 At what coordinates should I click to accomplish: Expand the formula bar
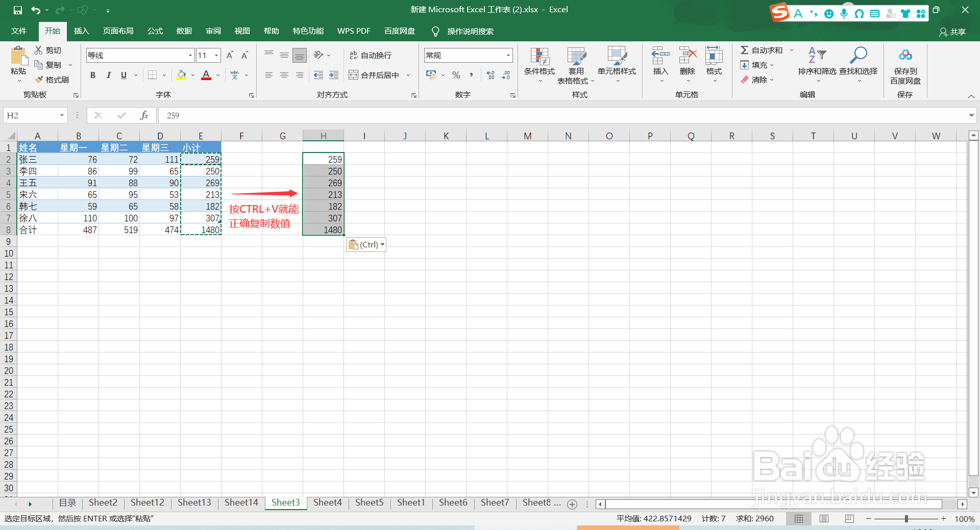(x=971, y=115)
